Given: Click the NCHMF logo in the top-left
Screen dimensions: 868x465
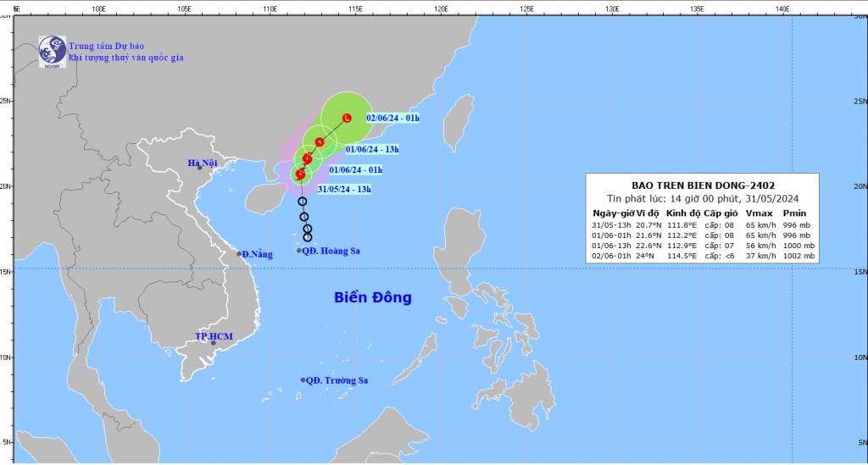Looking at the screenshot, I should tap(53, 52).
